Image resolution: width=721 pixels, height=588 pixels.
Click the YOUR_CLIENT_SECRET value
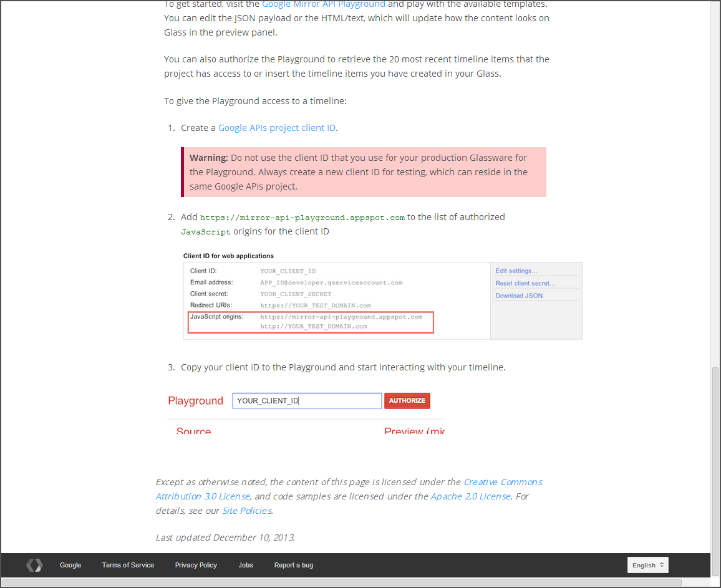(x=296, y=294)
